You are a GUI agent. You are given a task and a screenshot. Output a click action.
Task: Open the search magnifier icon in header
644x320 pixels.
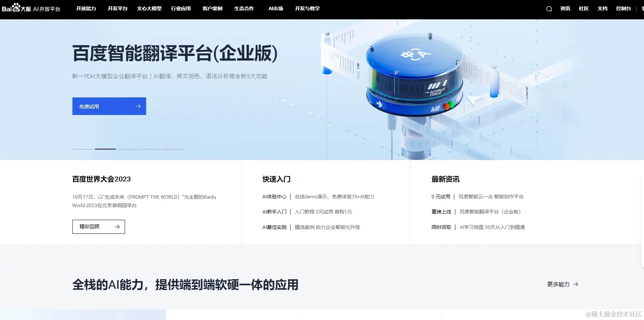(x=549, y=9)
